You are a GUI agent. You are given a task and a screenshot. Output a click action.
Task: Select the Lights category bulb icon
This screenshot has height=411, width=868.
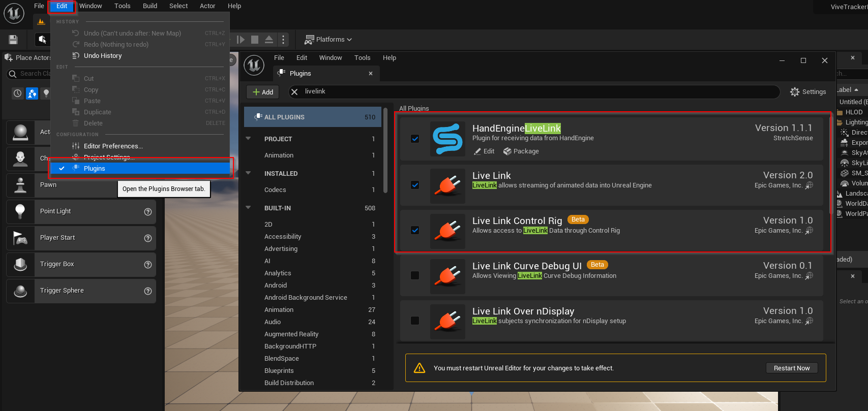(46, 93)
